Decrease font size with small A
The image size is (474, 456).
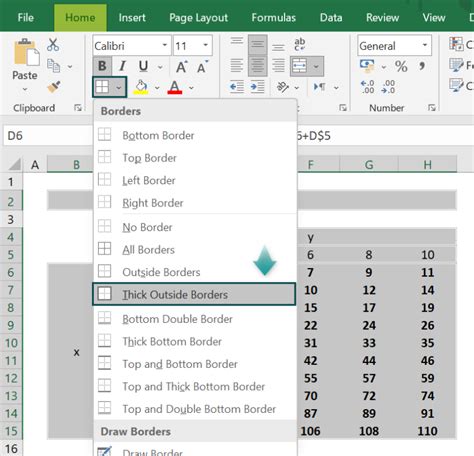[x=202, y=67]
